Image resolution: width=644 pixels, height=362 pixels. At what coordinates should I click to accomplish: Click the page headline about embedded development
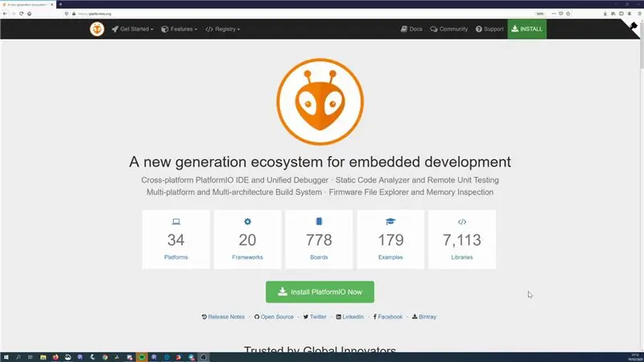point(320,162)
